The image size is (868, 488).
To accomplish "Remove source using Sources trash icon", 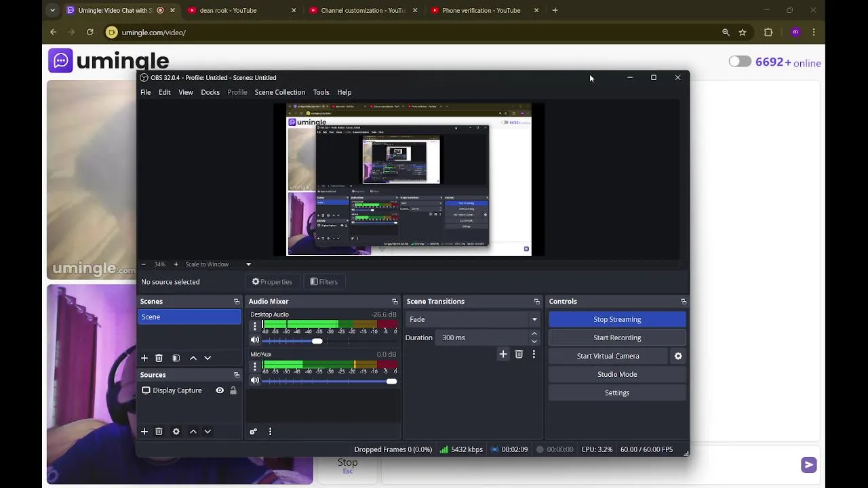I will click(159, 431).
